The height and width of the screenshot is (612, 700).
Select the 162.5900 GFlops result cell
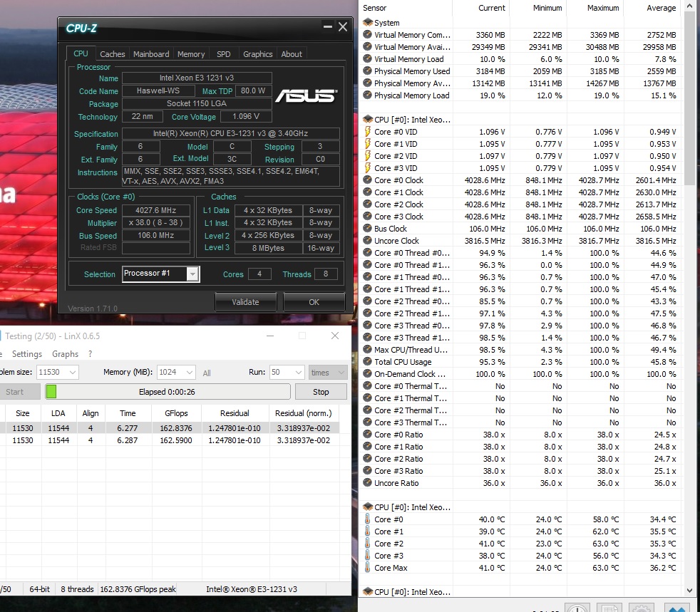pyautogui.click(x=176, y=440)
